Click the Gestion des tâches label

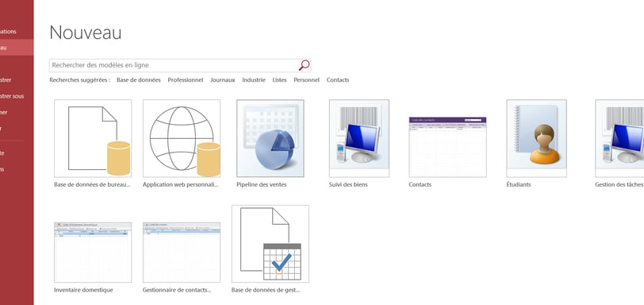(619, 184)
